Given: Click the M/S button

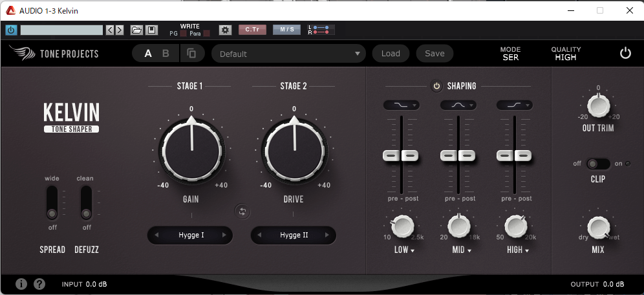Looking at the screenshot, I should pyautogui.click(x=286, y=30).
